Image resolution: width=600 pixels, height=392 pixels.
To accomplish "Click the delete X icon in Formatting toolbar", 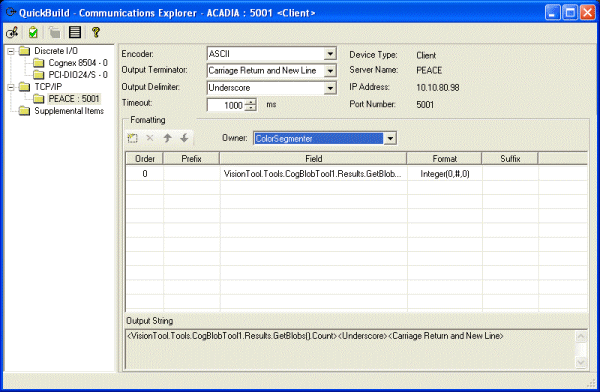I will pos(150,138).
